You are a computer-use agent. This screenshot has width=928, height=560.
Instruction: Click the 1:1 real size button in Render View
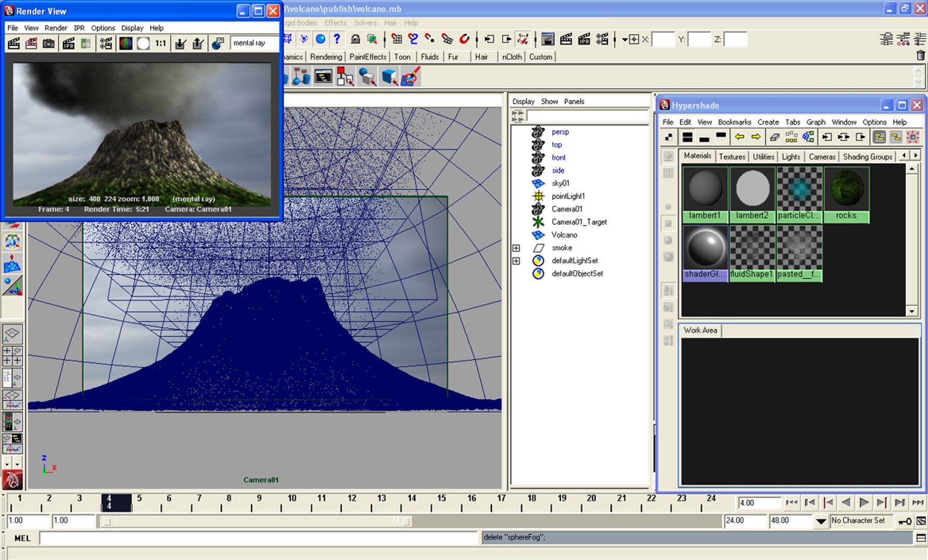[x=161, y=44]
